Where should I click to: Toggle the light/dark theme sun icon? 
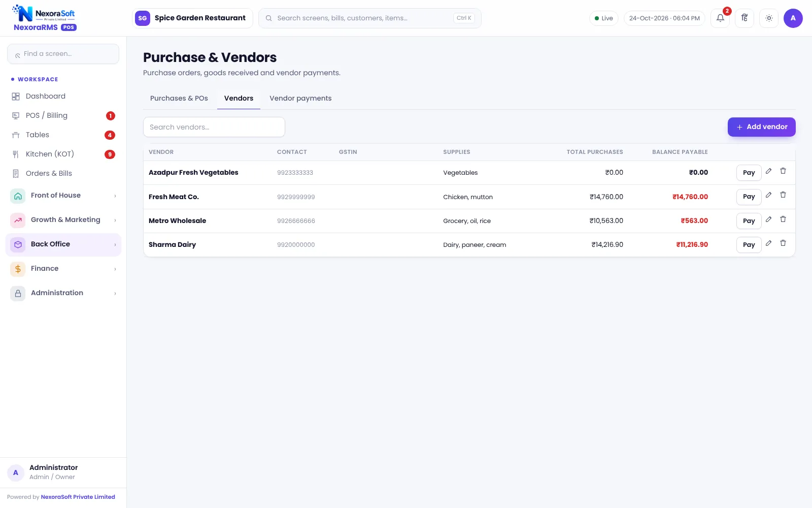click(769, 18)
